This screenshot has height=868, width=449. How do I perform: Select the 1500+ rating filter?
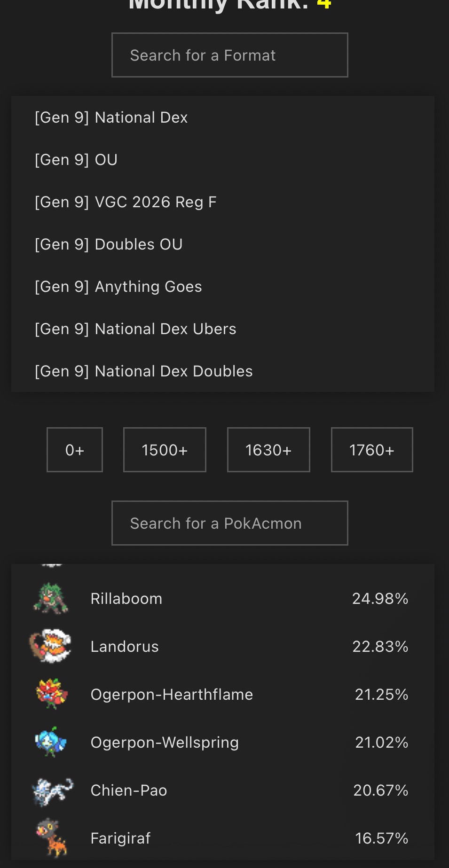pos(165,450)
